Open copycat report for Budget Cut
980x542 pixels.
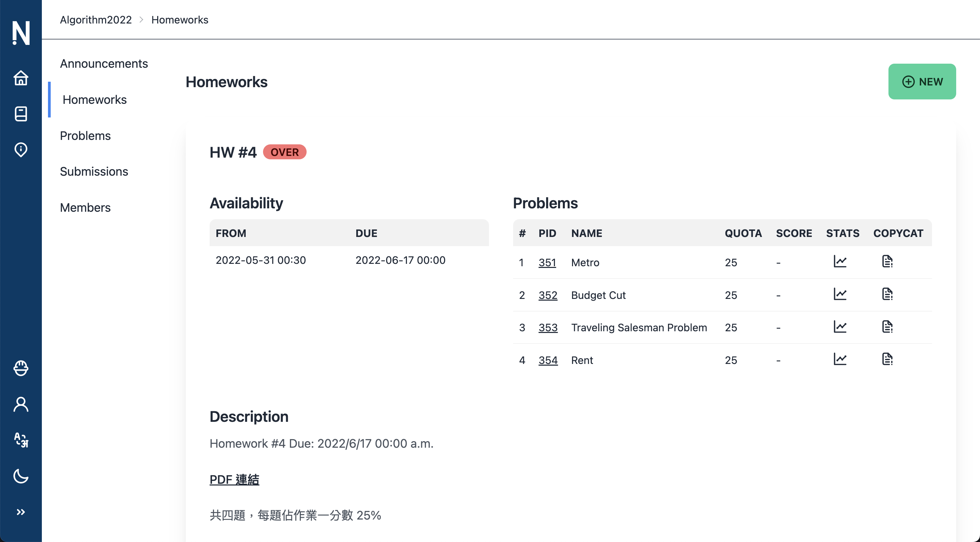887,294
